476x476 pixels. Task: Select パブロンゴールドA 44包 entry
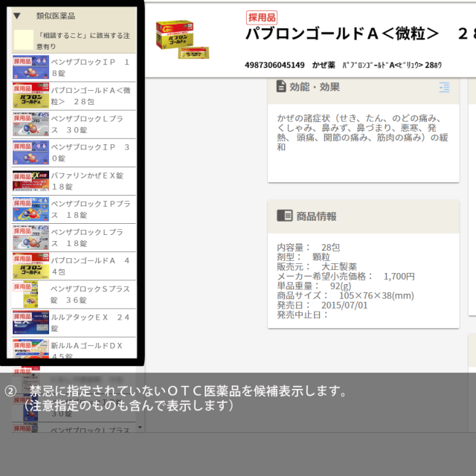coord(74,266)
